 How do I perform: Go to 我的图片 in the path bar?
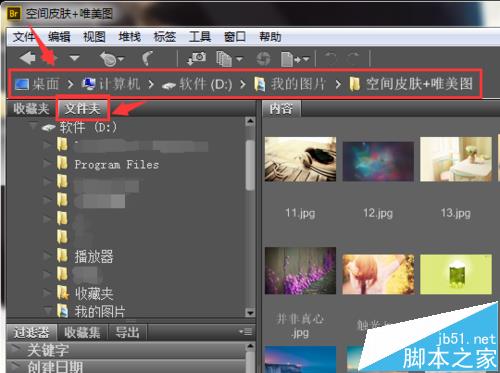point(289,84)
